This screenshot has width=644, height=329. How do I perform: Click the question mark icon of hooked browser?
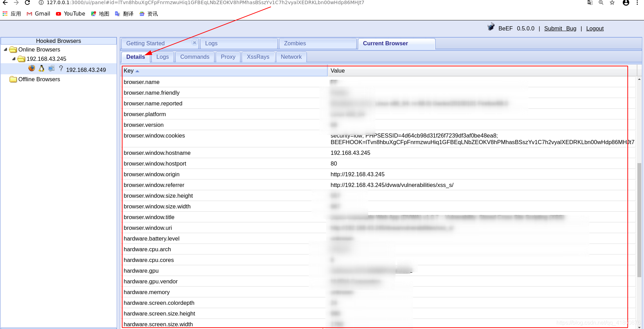[x=61, y=68]
